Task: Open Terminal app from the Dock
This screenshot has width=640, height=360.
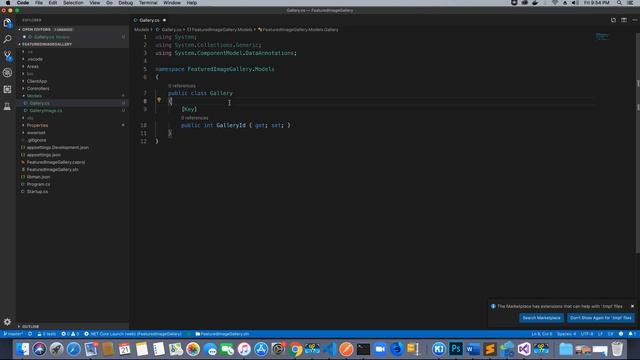Action: coord(363,349)
